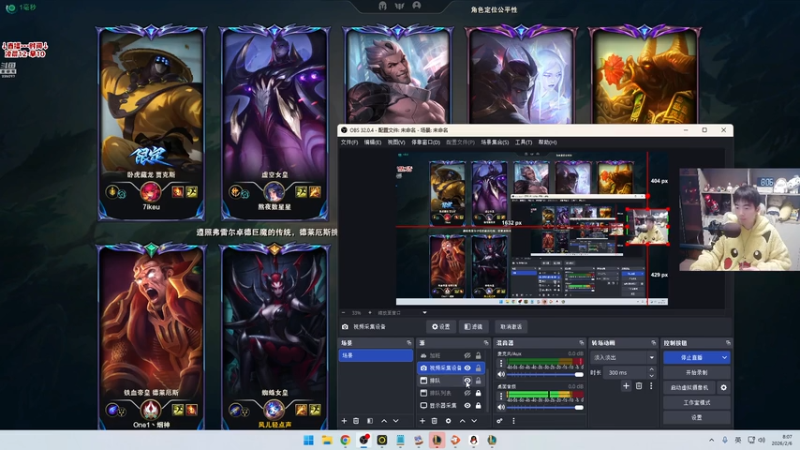The height and width of the screenshot is (450, 800).
Task: Show hidden system tray icons chevron
Action: pyautogui.click(x=711, y=440)
